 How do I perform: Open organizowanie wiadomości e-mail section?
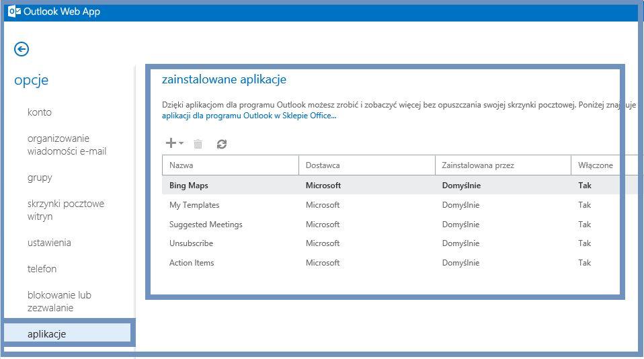67,145
